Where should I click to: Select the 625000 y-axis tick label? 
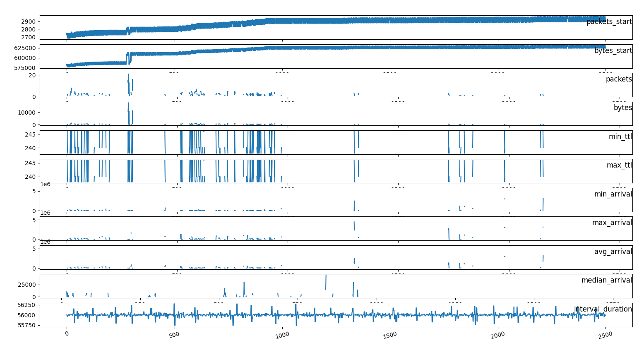point(26,48)
